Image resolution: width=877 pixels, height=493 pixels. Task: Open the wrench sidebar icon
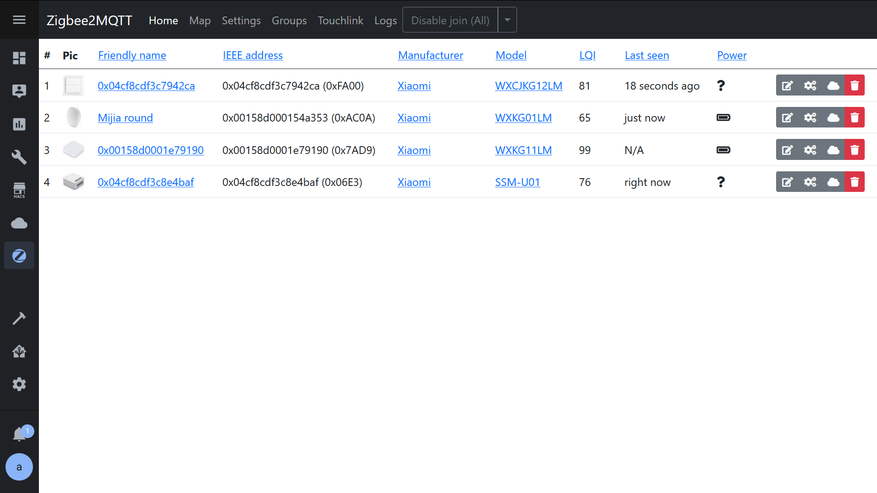pos(19,157)
